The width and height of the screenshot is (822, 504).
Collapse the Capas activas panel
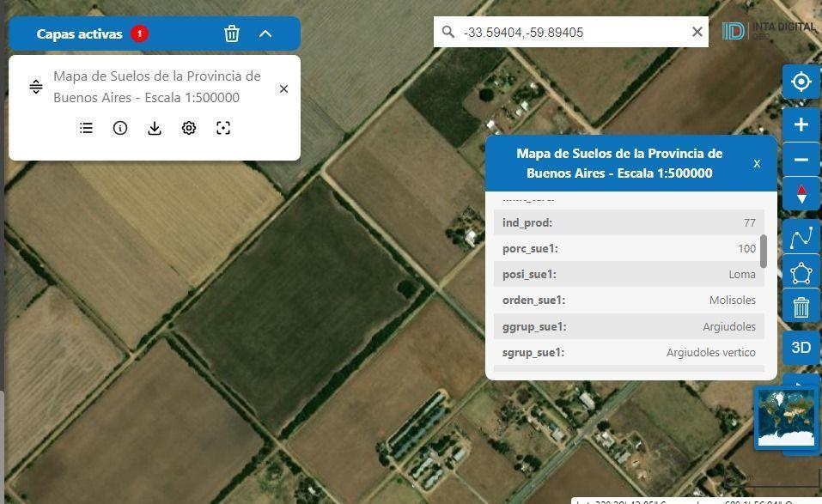[x=265, y=33]
